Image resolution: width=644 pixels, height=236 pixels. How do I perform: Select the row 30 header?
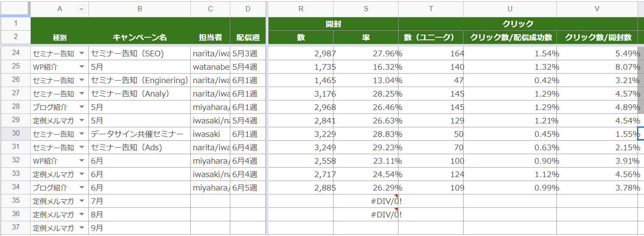(x=16, y=134)
